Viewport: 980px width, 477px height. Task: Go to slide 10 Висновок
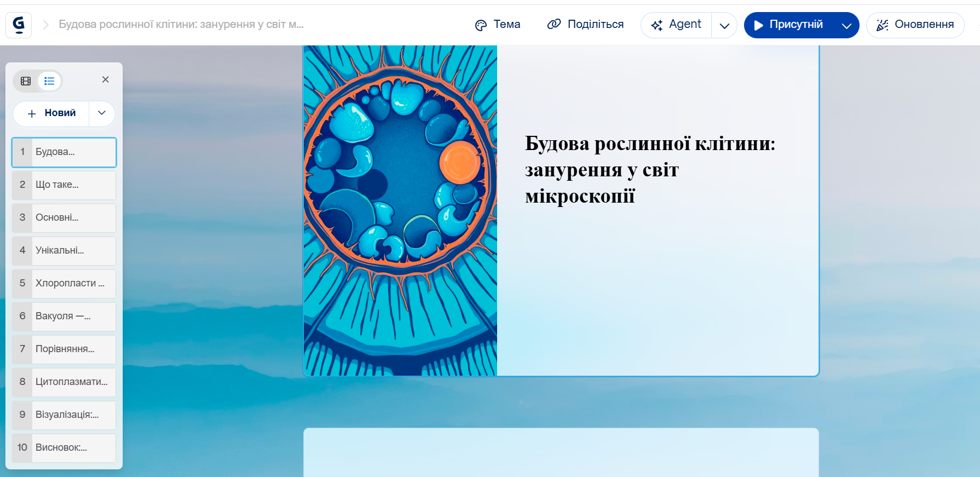pos(64,448)
